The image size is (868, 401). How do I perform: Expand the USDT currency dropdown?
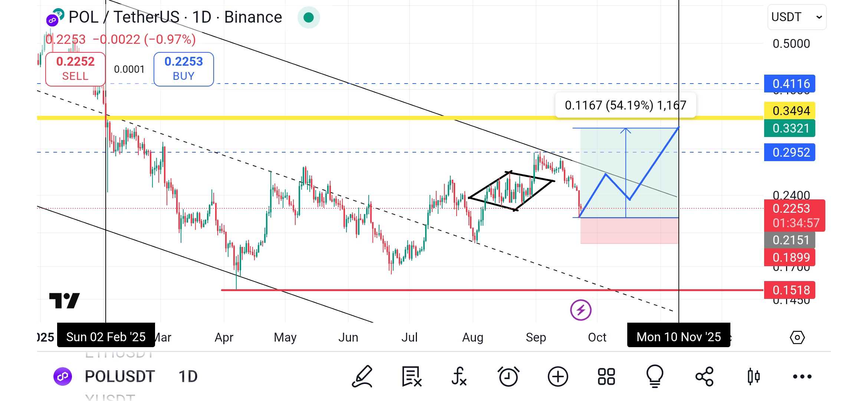coord(796,17)
